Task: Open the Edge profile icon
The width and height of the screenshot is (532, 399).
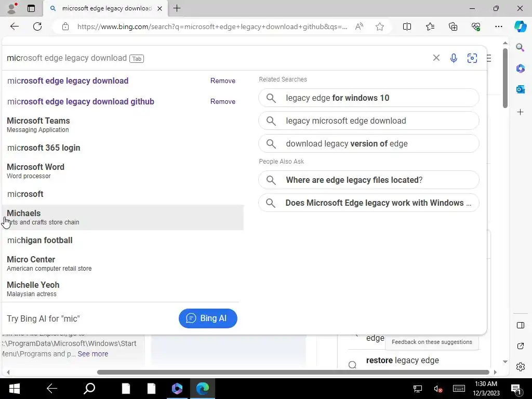Action: point(12,8)
